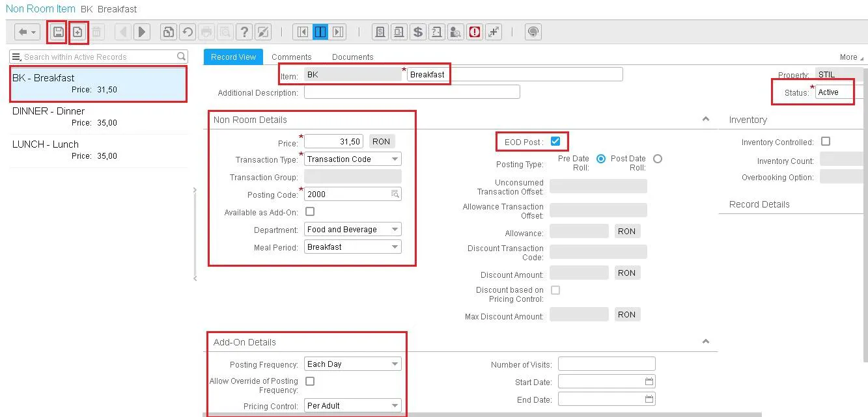The image size is (868, 417).
Task: Open the Documents tab
Action: point(353,57)
